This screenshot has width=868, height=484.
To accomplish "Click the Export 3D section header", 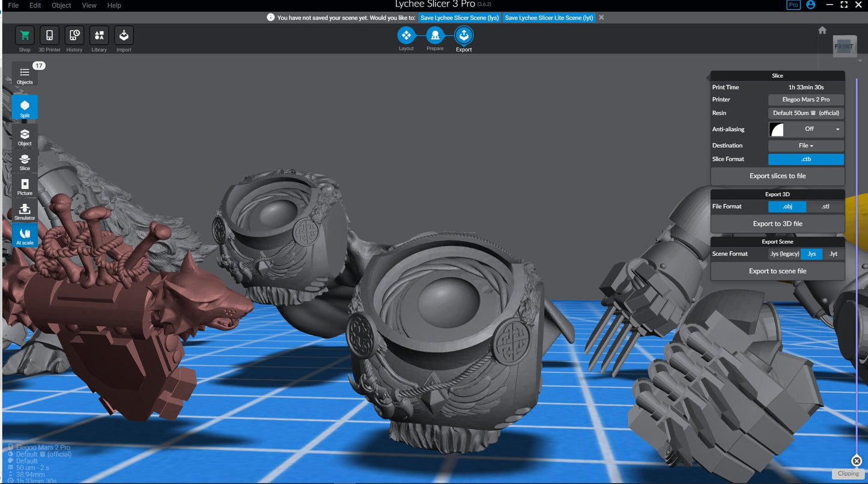I will point(777,194).
